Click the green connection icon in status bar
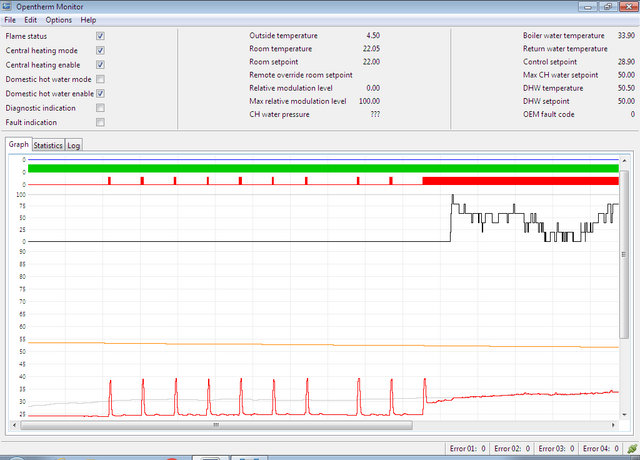This screenshot has height=460, width=640. click(x=632, y=449)
